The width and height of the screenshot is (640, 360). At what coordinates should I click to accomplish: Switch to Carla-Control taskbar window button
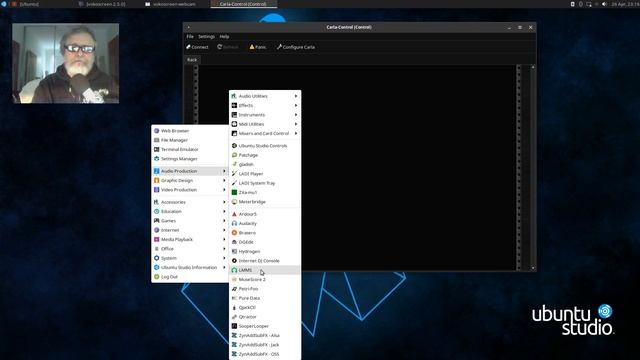point(244,4)
